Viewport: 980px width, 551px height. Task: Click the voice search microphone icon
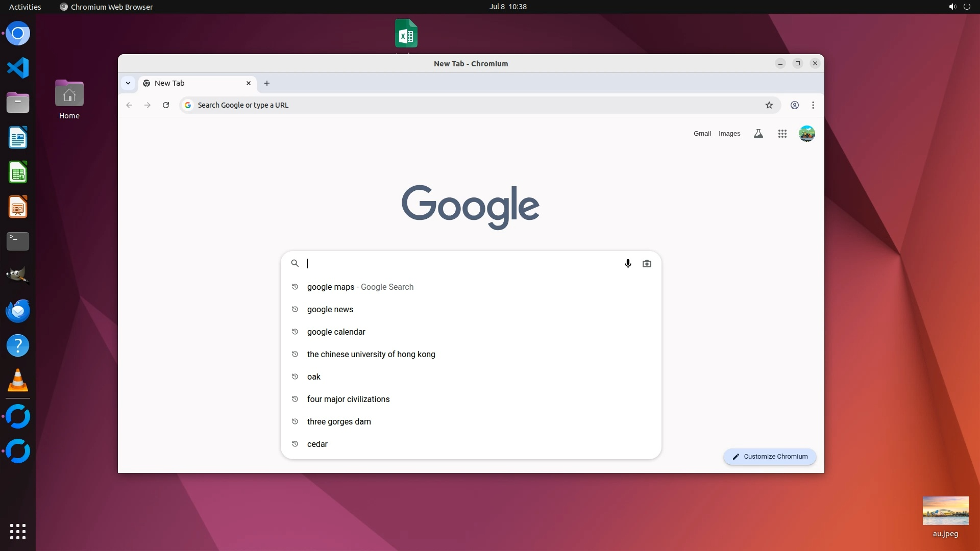coord(628,263)
